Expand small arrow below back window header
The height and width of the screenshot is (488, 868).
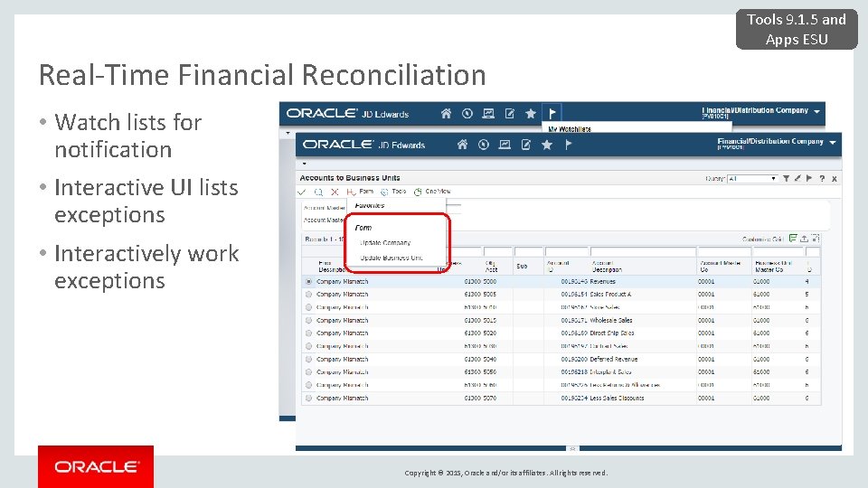288,133
